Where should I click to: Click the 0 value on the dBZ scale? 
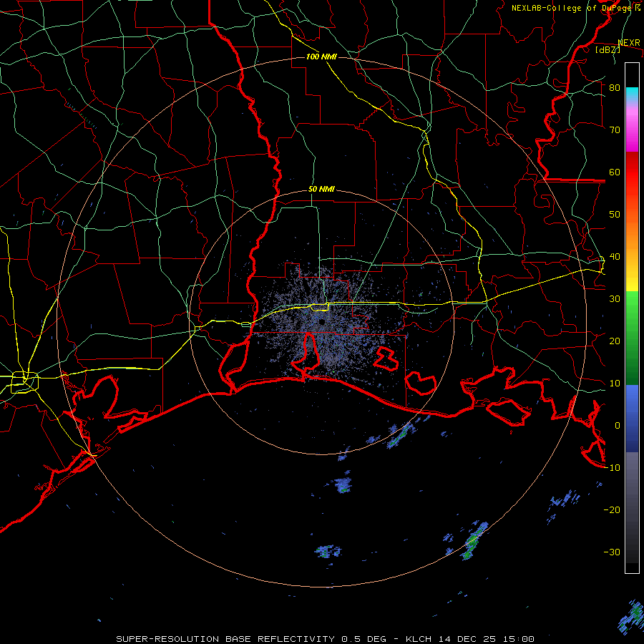tap(618, 426)
